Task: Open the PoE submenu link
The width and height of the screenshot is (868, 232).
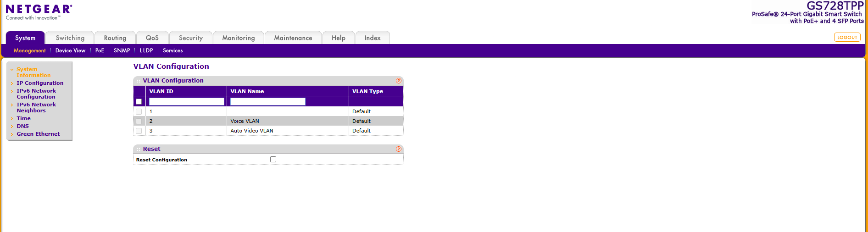Action: (x=100, y=50)
